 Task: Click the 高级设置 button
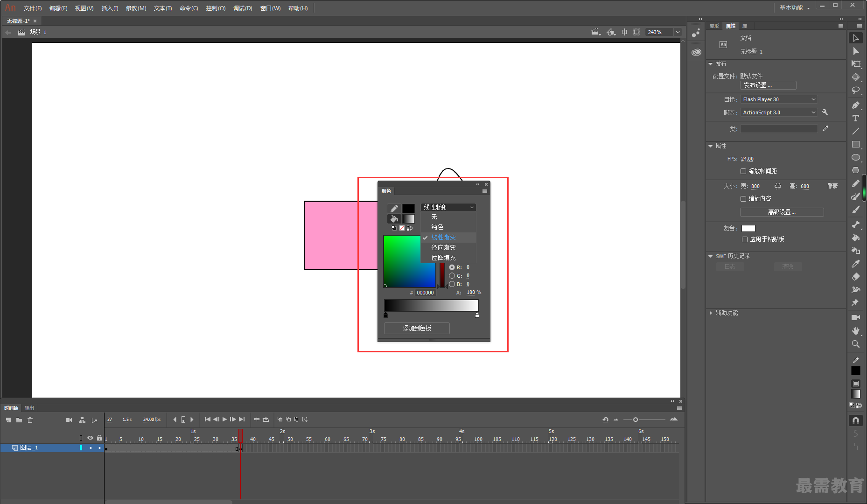click(782, 212)
